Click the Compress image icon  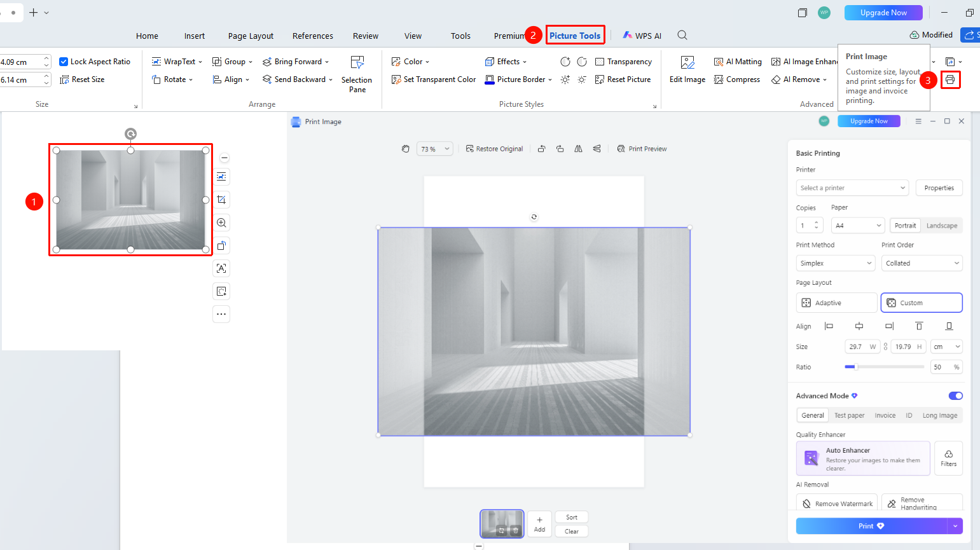[x=719, y=79]
